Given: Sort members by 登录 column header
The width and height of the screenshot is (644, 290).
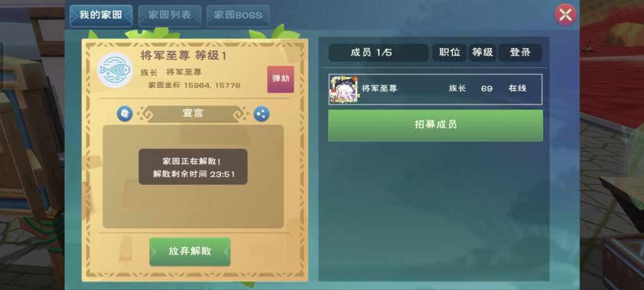Looking at the screenshot, I should (520, 52).
